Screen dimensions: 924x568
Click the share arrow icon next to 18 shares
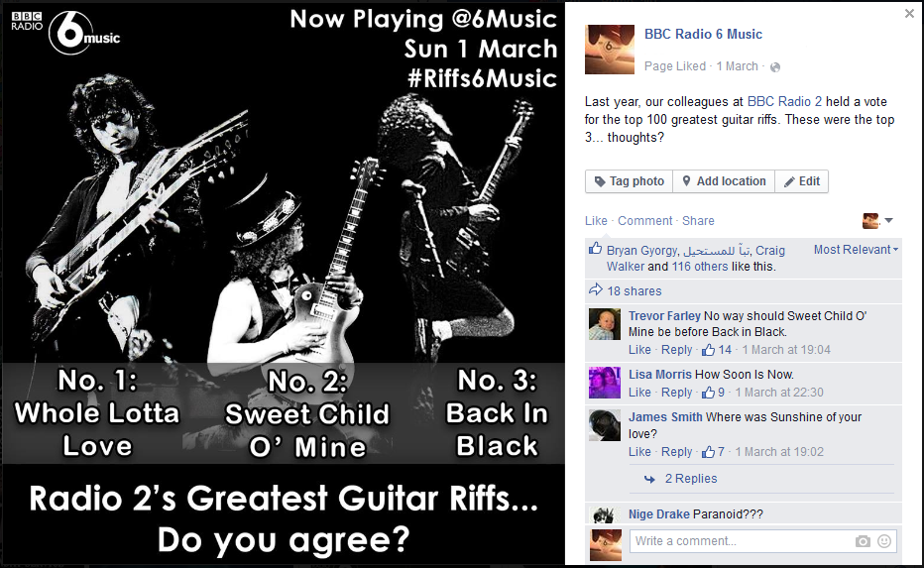click(595, 290)
